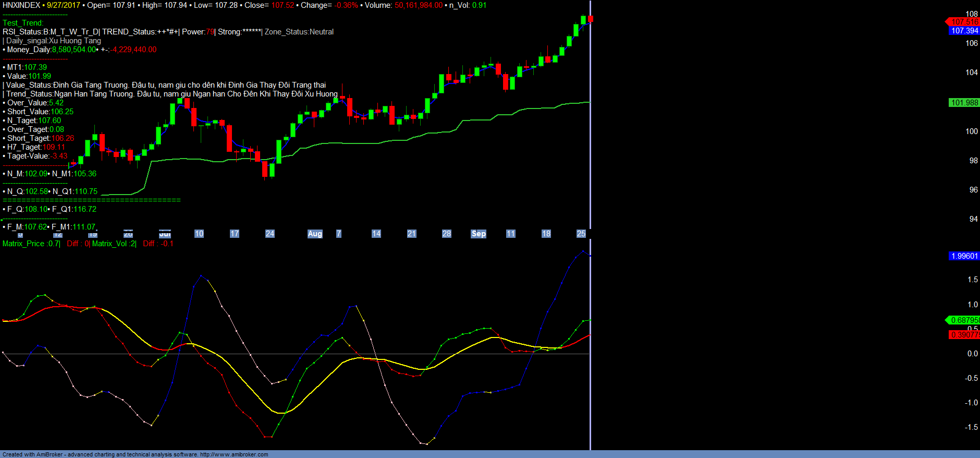This screenshot has height=458, width=980.
Task: Open the amibroker.com link in footer
Action: coord(234,454)
